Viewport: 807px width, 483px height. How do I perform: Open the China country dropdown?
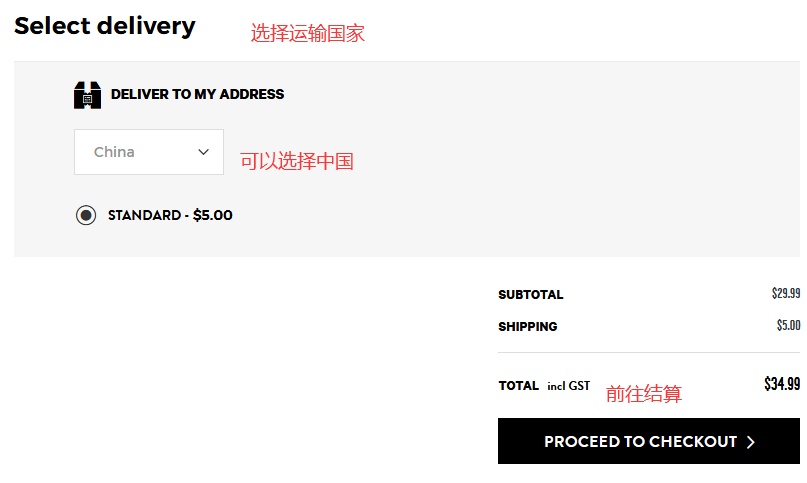pyautogui.click(x=148, y=152)
